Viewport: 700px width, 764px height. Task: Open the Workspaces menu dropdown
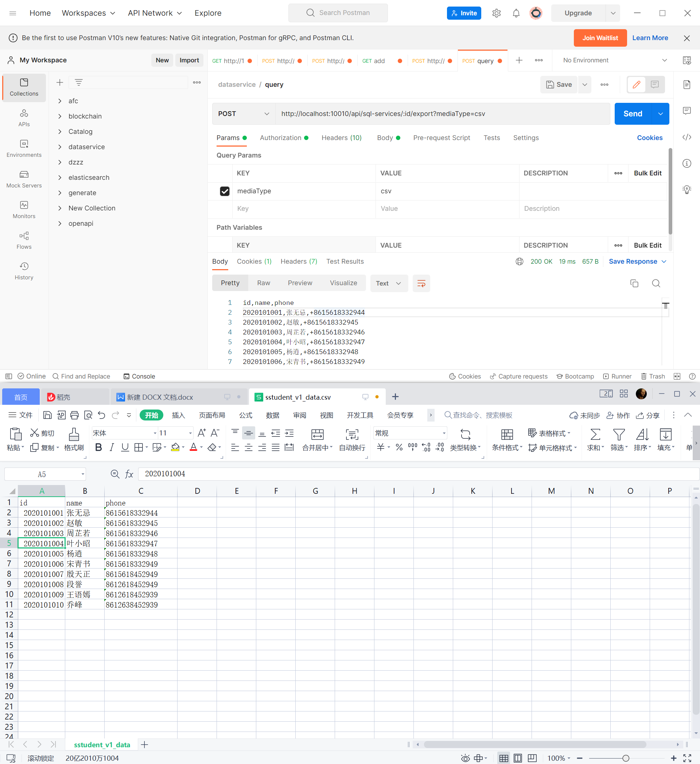click(x=88, y=13)
